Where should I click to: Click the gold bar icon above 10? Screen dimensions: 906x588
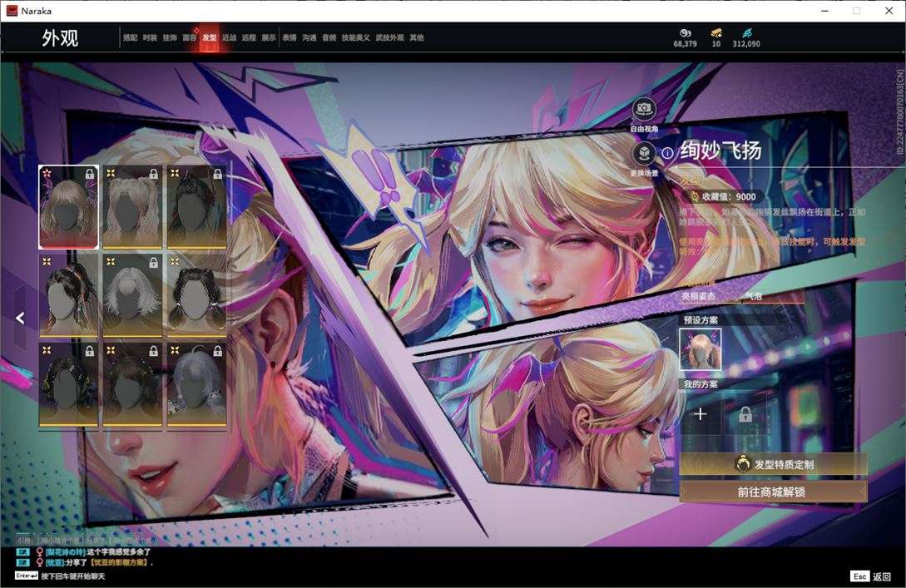[x=716, y=33]
